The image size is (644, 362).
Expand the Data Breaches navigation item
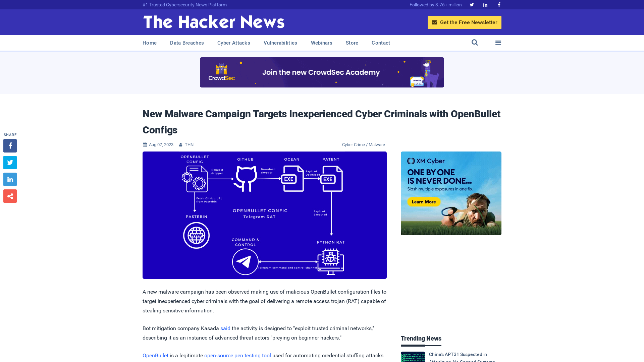(x=186, y=43)
